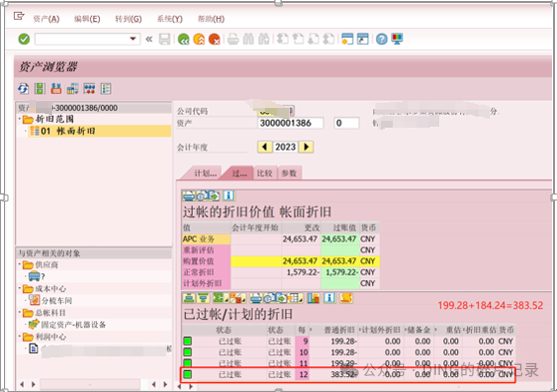Switch to the 过... tab
Image resolution: width=557 pixels, height=392 pixels.
239,173
